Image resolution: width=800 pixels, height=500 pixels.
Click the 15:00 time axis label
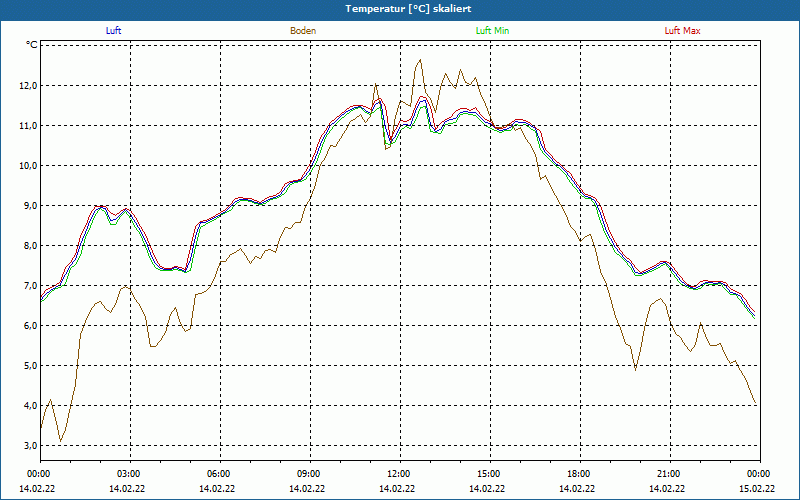pyautogui.click(x=490, y=474)
